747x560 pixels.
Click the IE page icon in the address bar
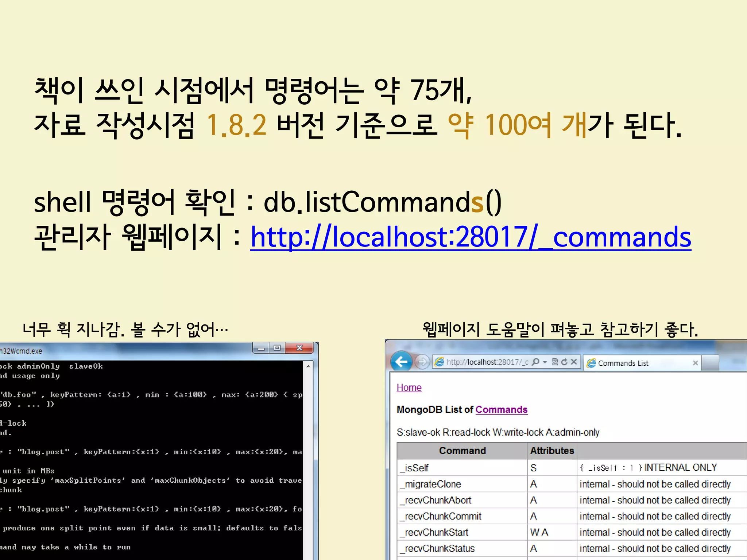[440, 362]
